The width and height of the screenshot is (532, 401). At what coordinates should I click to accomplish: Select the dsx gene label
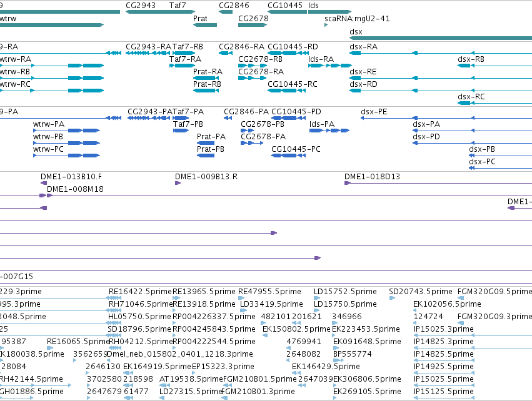[x=356, y=31]
